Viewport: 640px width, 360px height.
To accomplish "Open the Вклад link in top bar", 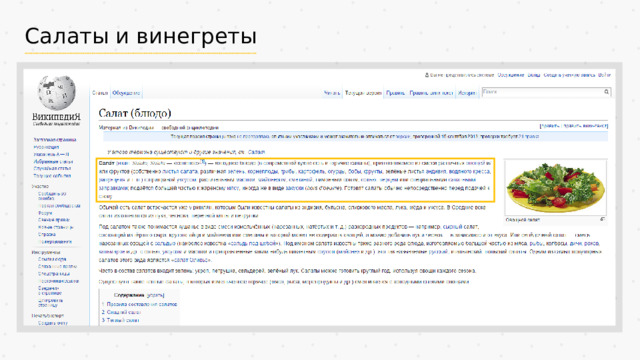I will (x=534, y=75).
